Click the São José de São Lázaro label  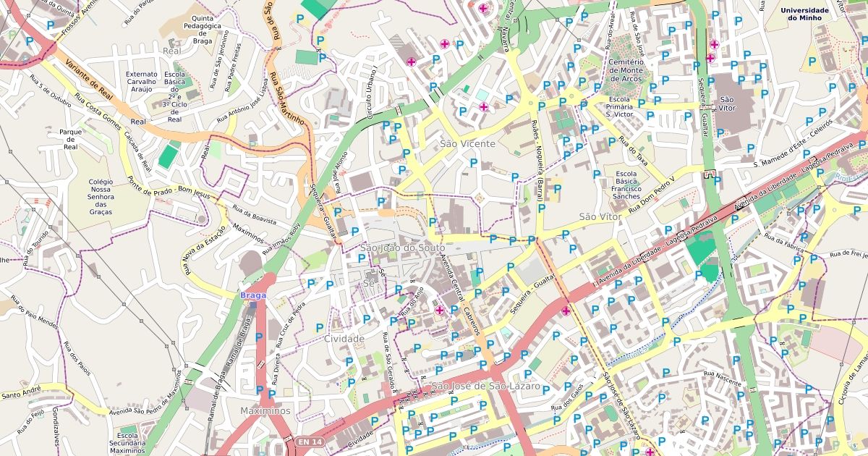[x=485, y=387]
